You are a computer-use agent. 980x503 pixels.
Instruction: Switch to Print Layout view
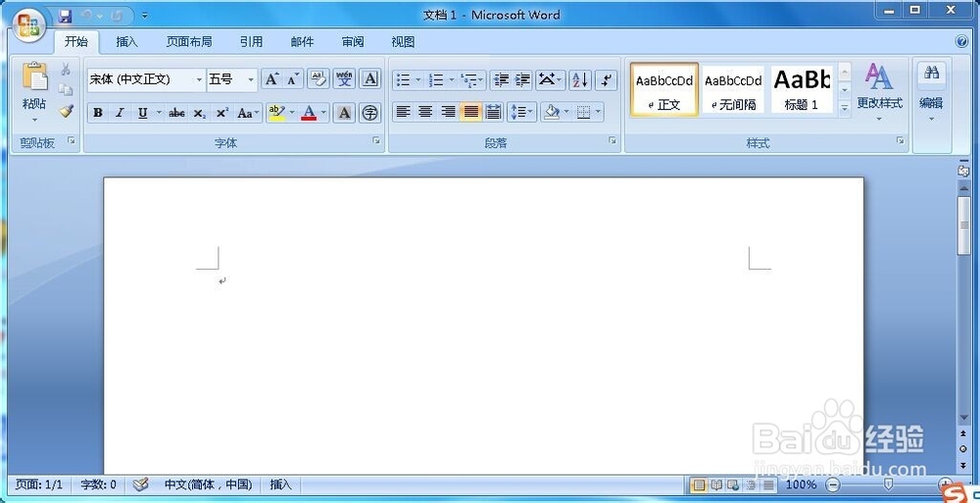tap(700, 484)
